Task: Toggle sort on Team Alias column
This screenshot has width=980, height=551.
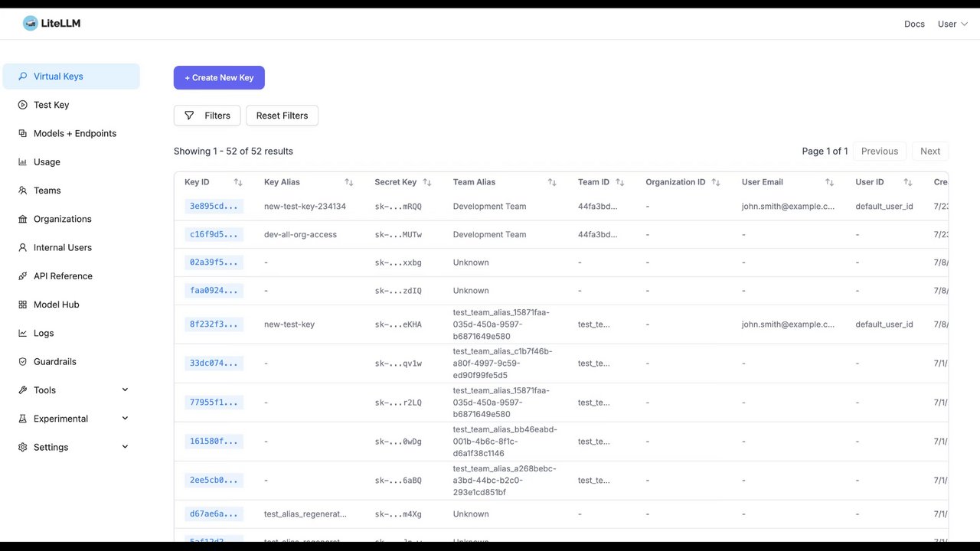Action: click(x=552, y=182)
